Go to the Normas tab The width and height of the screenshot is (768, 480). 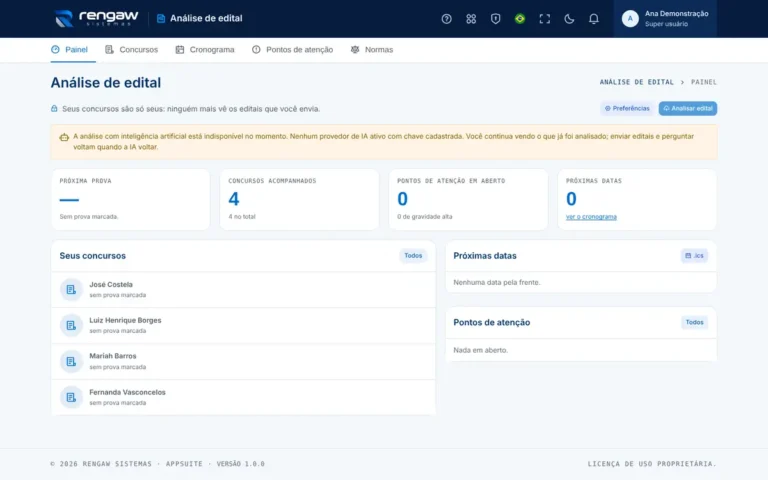[372, 49]
